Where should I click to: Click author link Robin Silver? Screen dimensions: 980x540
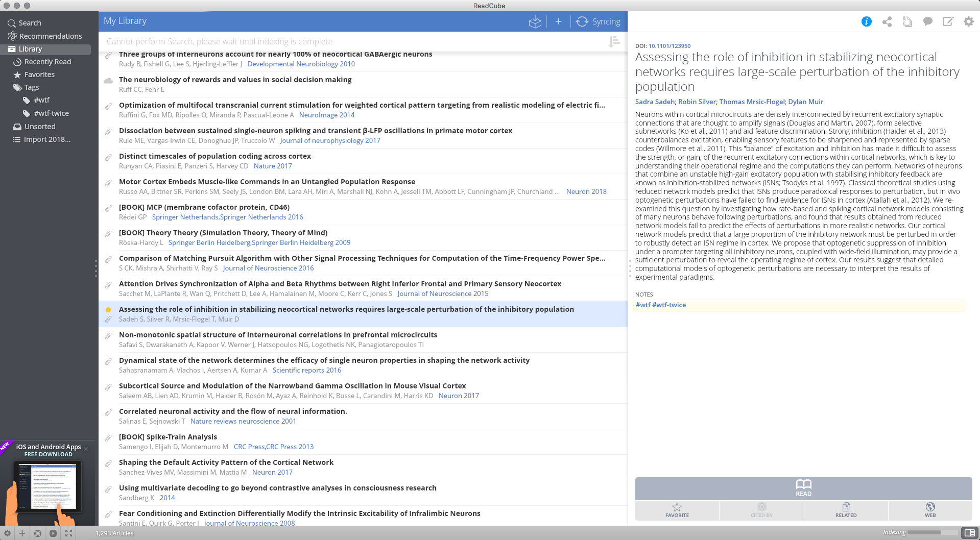[x=697, y=102]
